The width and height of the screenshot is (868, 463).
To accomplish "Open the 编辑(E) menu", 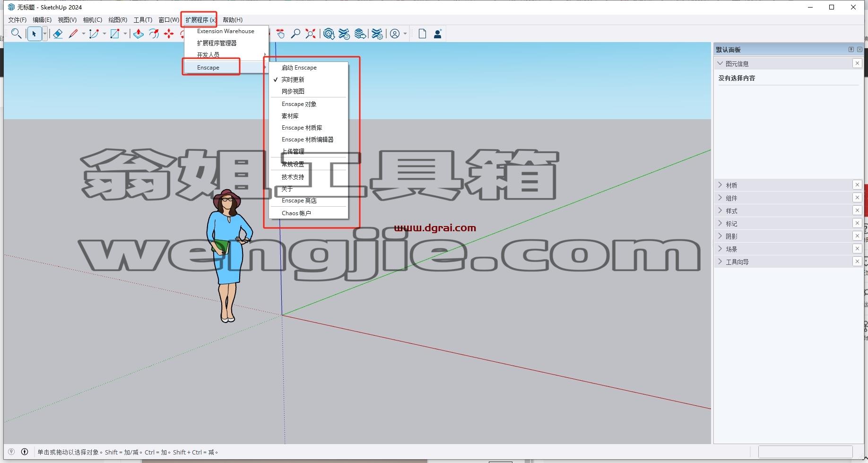I will coord(42,20).
